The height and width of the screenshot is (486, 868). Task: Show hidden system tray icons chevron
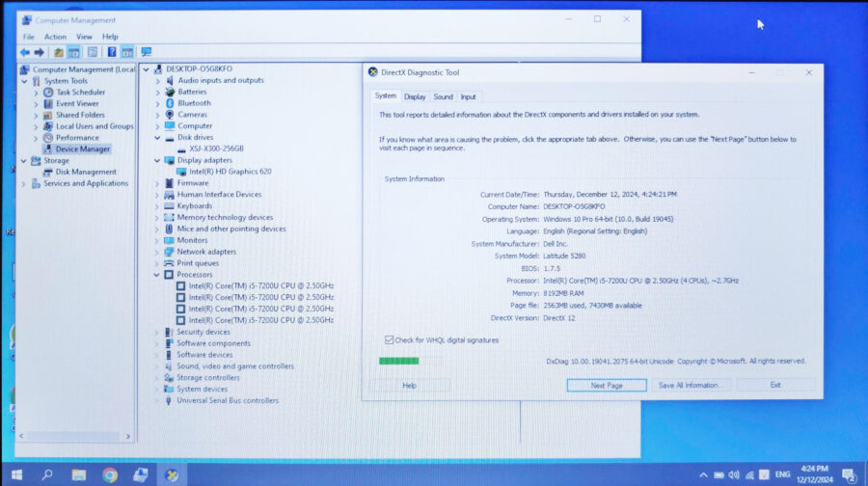point(703,475)
